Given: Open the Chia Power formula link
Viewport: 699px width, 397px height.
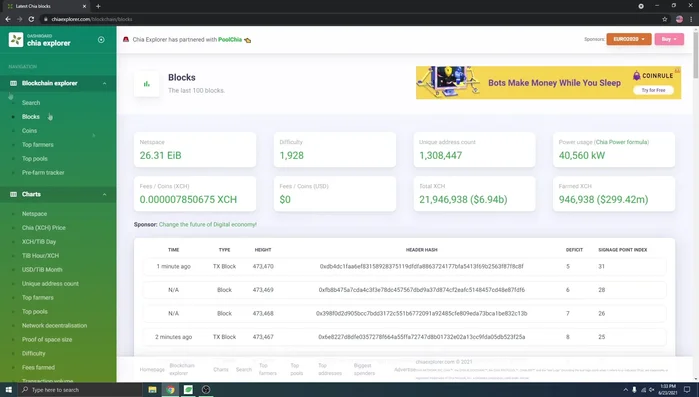Looking at the screenshot, I should click(621, 142).
